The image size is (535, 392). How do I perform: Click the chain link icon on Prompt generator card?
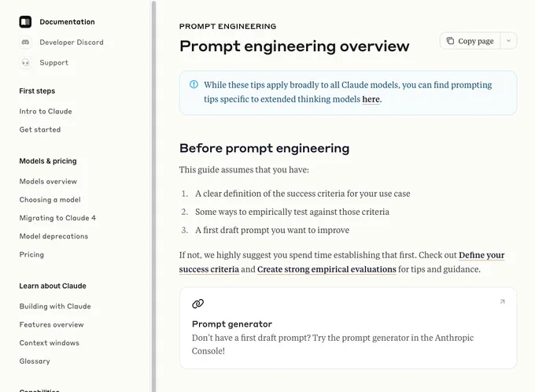[x=198, y=304]
